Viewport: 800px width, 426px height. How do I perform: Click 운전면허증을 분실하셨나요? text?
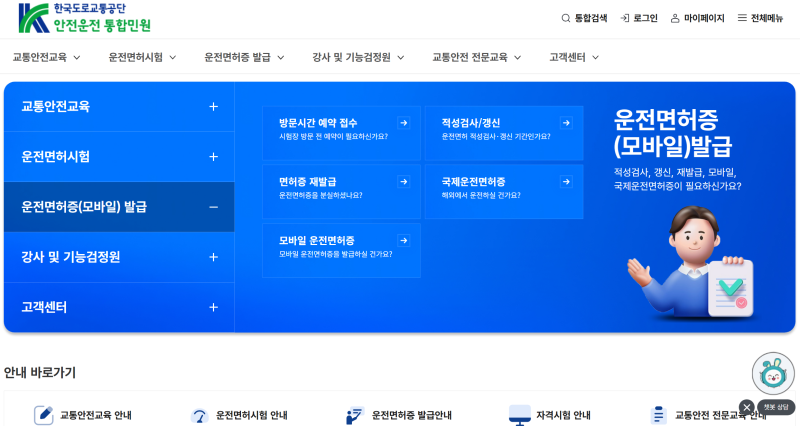pyautogui.click(x=320, y=195)
